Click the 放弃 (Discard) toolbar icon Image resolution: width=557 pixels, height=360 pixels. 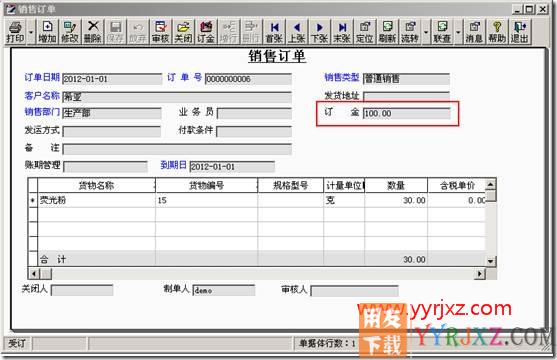(137, 32)
